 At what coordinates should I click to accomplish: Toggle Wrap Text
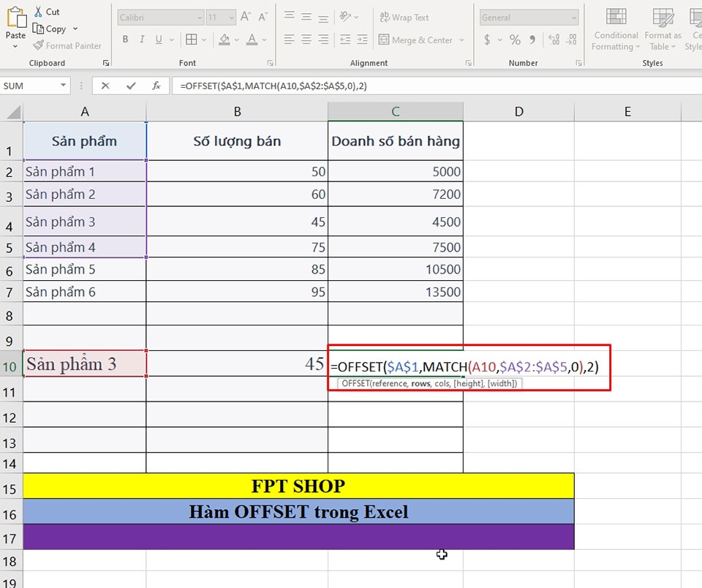pyautogui.click(x=404, y=17)
